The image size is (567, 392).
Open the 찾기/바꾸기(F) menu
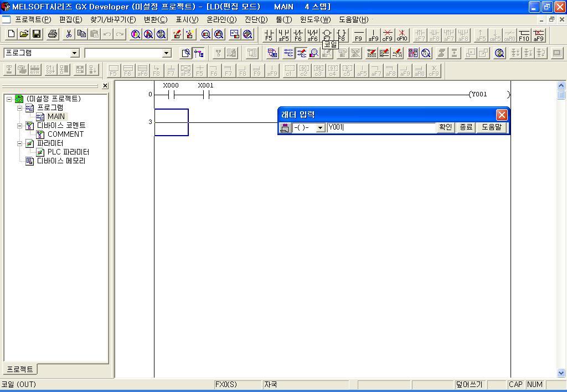pyautogui.click(x=113, y=19)
